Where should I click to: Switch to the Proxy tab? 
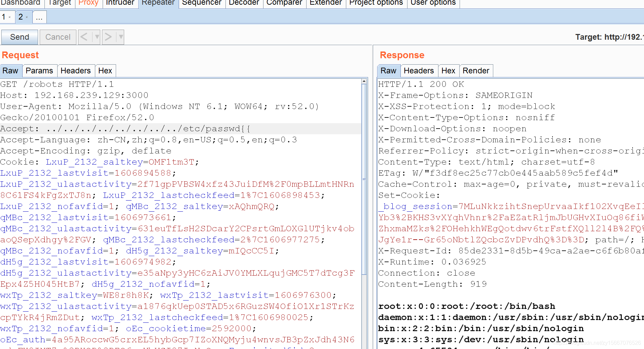[x=88, y=3]
